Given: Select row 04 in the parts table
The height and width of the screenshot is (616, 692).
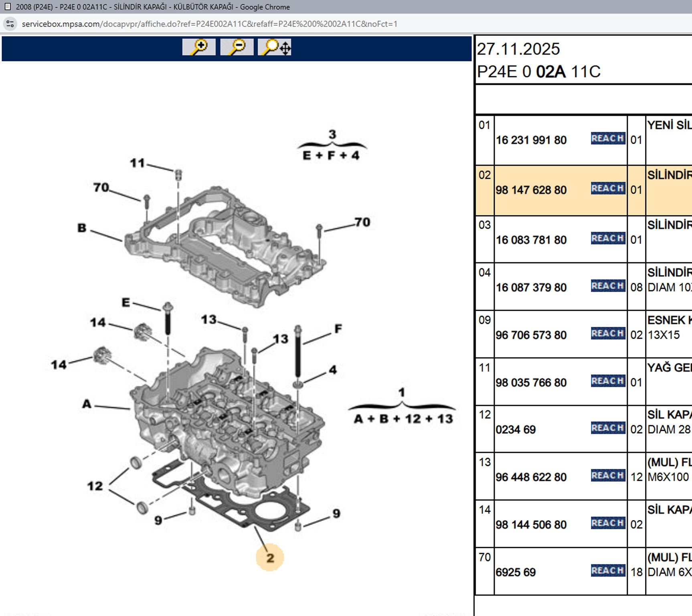Looking at the screenshot, I should pos(484,273).
